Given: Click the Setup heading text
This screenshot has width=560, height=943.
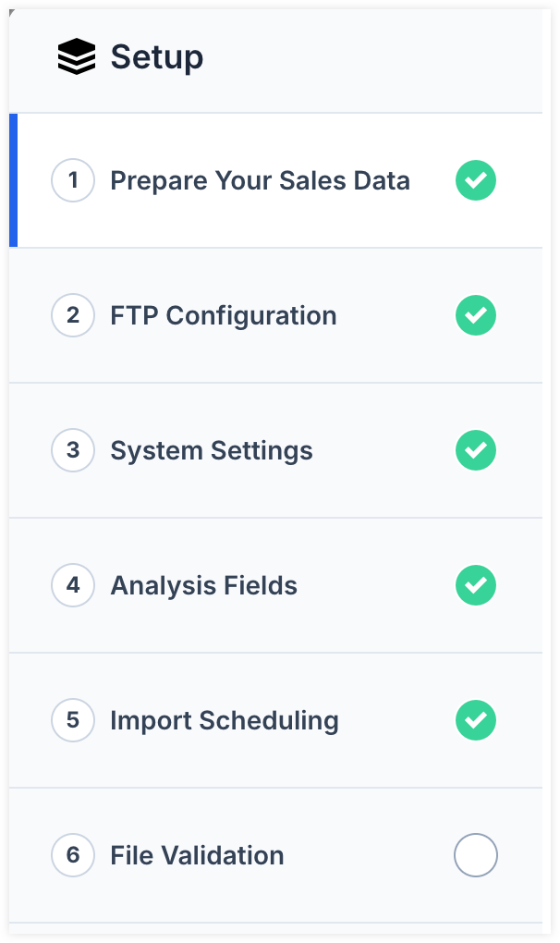Looking at the screenshot, I should 157,57.
